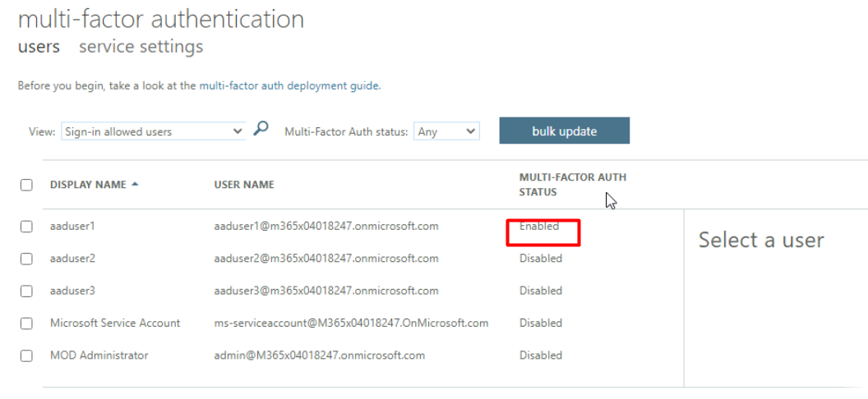Click the 'Select a user' panel heading
868x399 pixels.
point(761,240)
